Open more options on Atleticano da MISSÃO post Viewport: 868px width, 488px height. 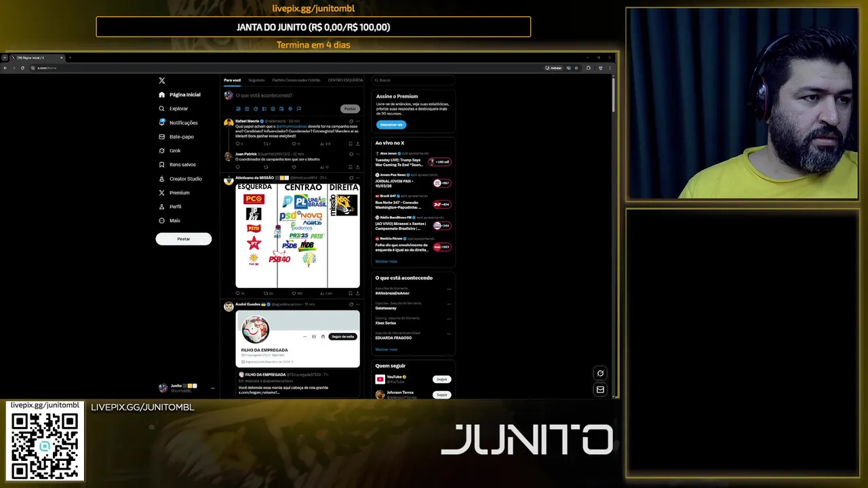tap(357, 178)
